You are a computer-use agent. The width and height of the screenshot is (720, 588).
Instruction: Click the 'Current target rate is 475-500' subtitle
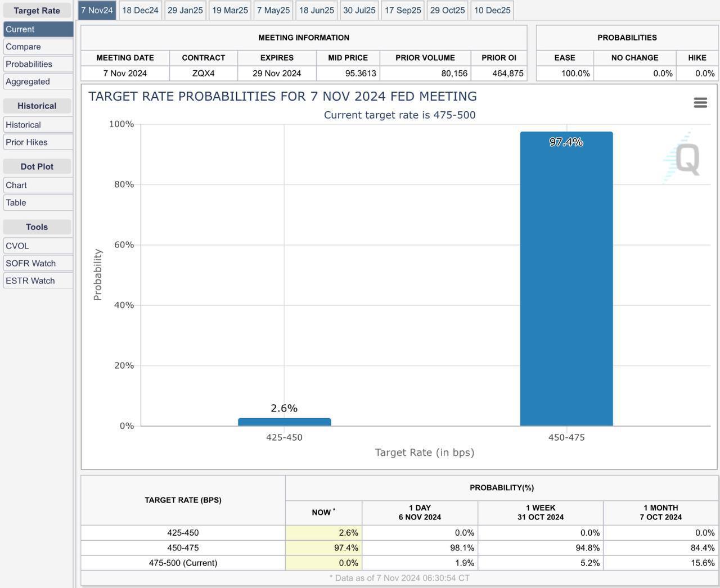[399, 115]
